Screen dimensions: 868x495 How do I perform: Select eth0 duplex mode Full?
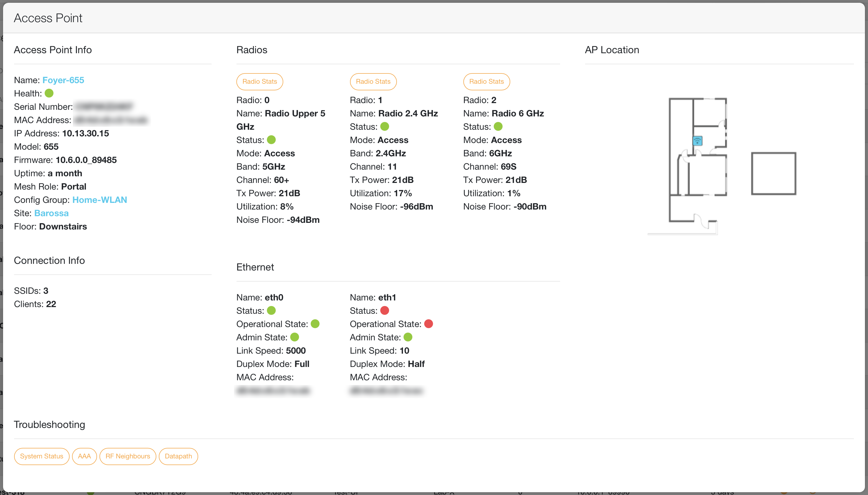[x=302, y=364]
